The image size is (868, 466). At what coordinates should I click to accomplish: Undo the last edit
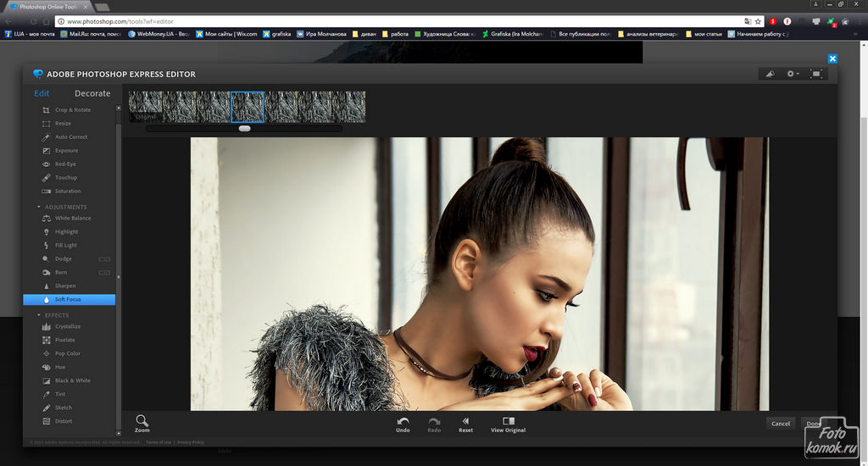tap(403, 424)
